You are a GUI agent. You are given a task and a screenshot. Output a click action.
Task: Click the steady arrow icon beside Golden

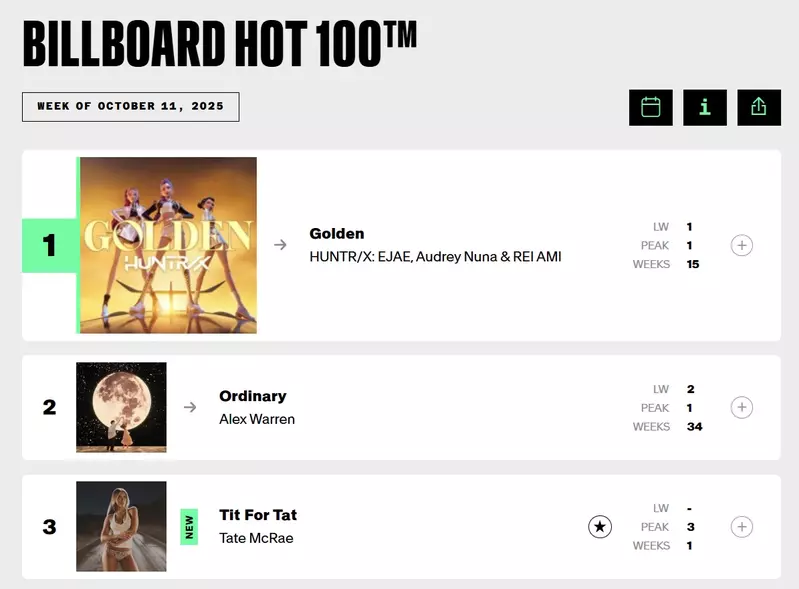[x=281, y=245]
